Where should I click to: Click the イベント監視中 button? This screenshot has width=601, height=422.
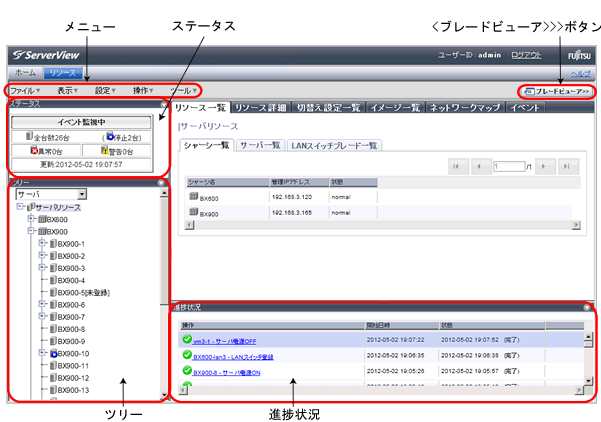point(81,122)
